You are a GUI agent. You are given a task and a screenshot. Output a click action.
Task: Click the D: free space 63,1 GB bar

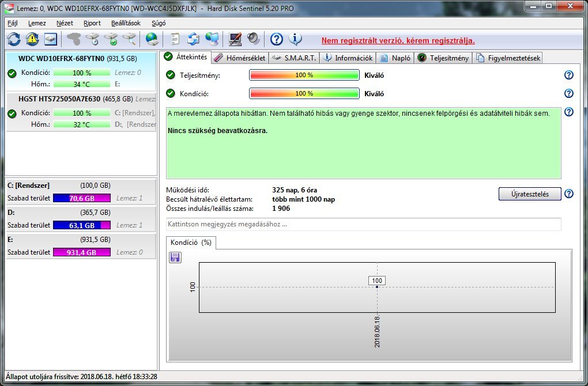tap(82, 225)
